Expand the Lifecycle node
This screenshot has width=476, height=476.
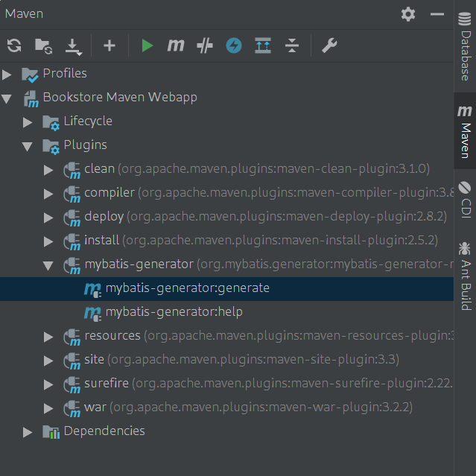(28, 122)
